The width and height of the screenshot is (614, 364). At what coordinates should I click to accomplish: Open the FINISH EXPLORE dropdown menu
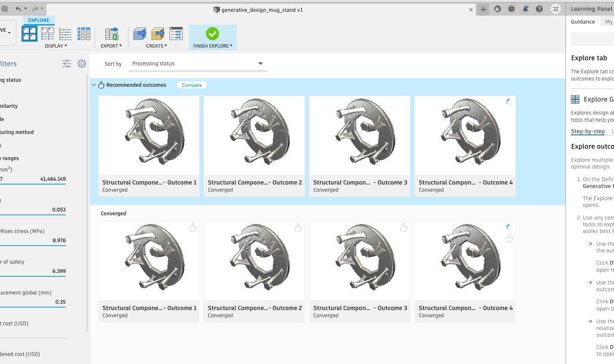click(x=213, y=46)
